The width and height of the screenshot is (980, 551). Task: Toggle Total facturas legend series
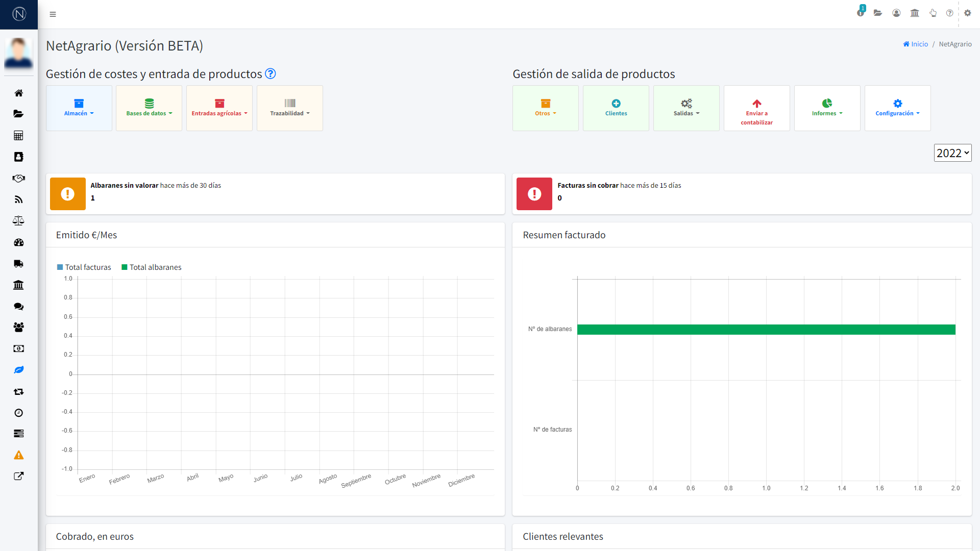tap(84, 267)
